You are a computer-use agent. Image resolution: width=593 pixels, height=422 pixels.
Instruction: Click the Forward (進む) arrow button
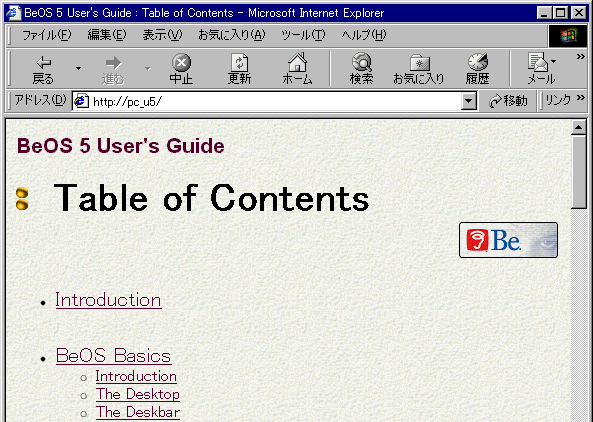click(113, 70)
